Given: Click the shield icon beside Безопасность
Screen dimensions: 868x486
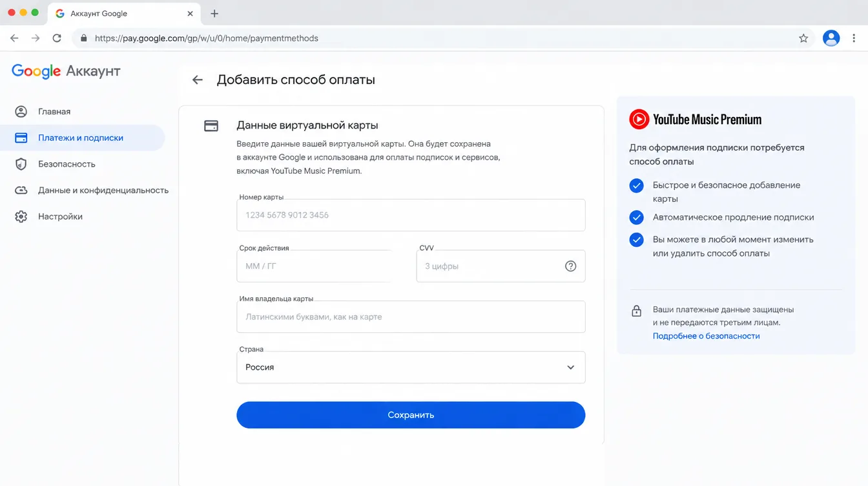Looking at the screenshot, I should click(21, 164).
